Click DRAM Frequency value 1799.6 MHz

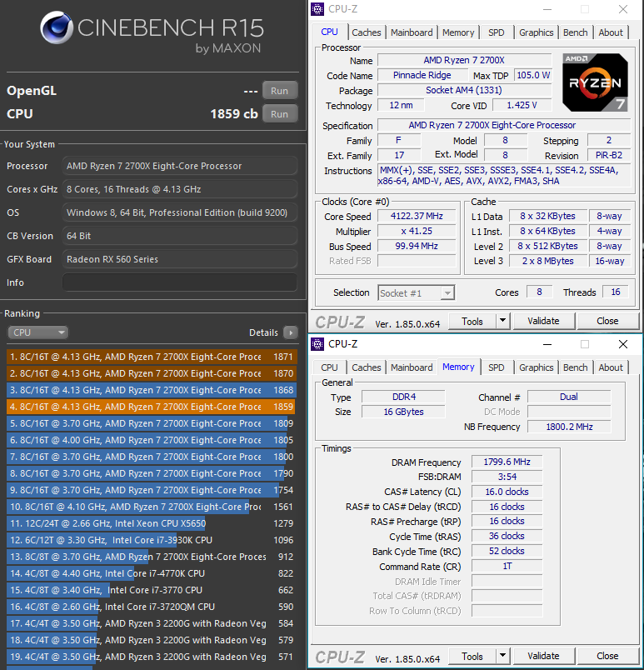(507, 462)
